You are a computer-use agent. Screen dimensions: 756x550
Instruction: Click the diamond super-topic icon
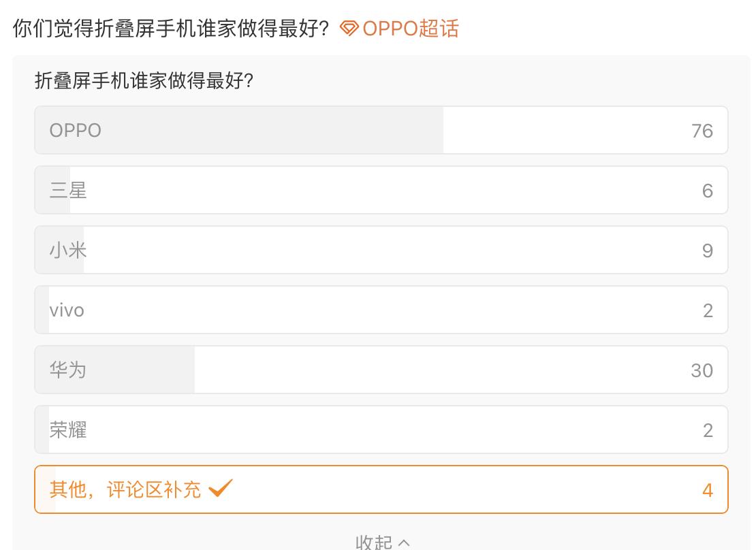click(x=349, y=29)
